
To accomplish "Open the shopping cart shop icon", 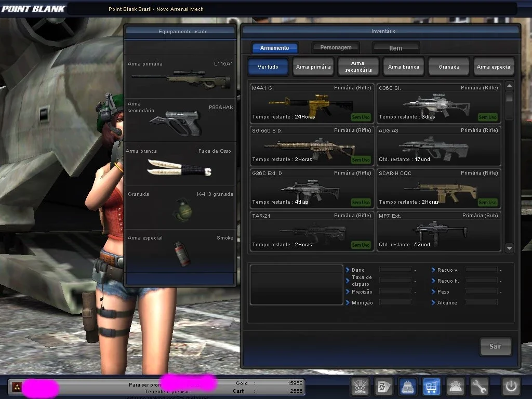I will [x=431, y=387].
